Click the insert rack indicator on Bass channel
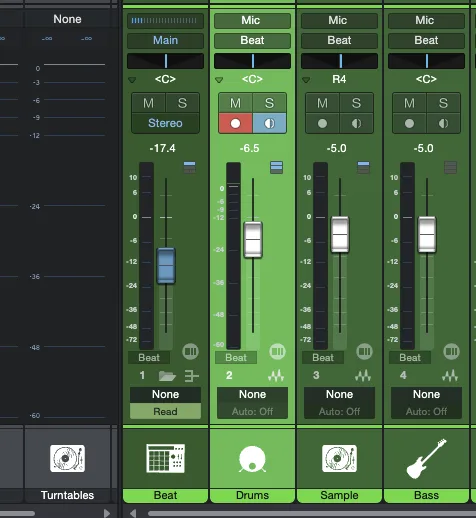 coord(450,167)
